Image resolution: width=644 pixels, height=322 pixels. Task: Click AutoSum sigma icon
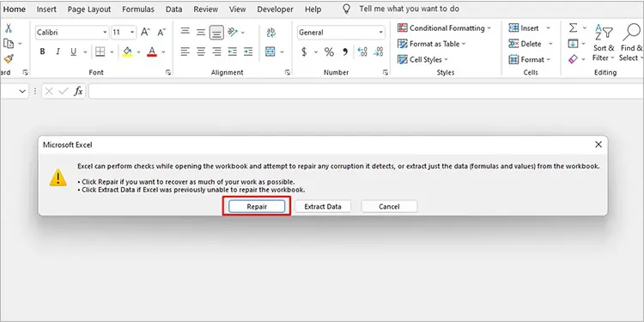(x=573, y=28)
